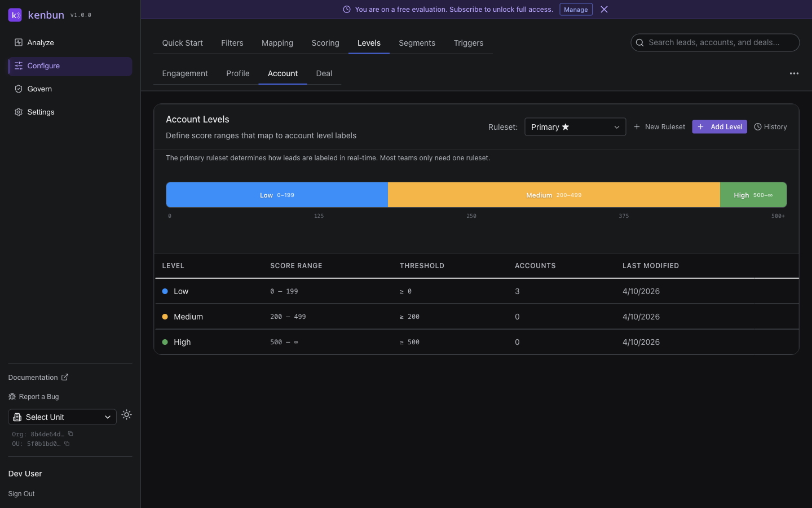The image size is (812, 508).
Task: Click Report a Bug link
Action: (x=34, y=397)
